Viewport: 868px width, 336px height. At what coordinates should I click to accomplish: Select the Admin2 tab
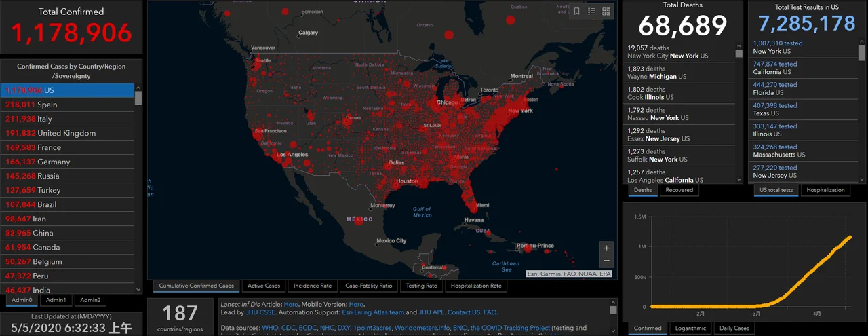pyautogui.click(x=90, y=300)
